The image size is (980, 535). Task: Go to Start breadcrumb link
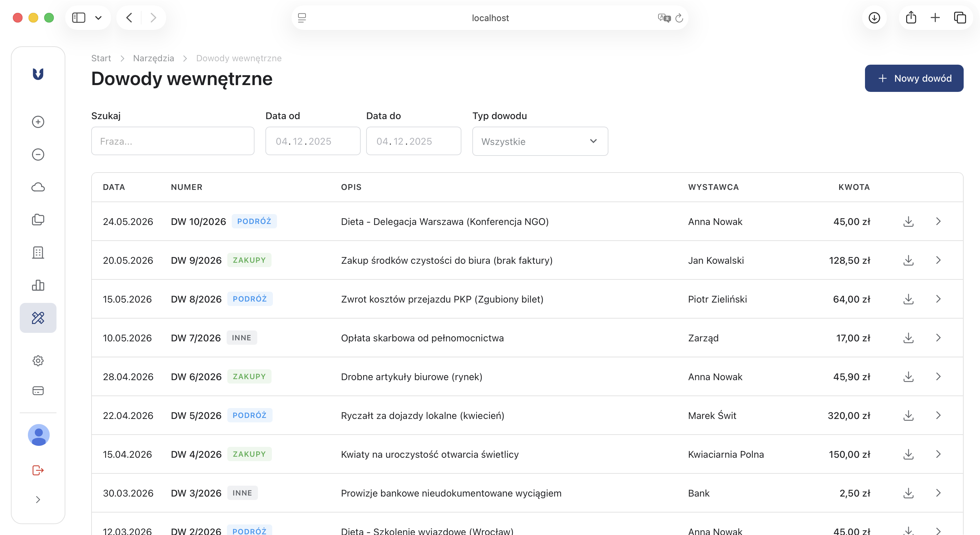[x=101, y=58]
